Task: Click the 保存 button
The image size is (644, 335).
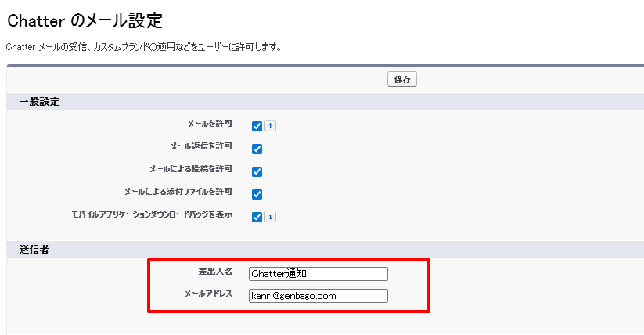Action: click(402, 79)
